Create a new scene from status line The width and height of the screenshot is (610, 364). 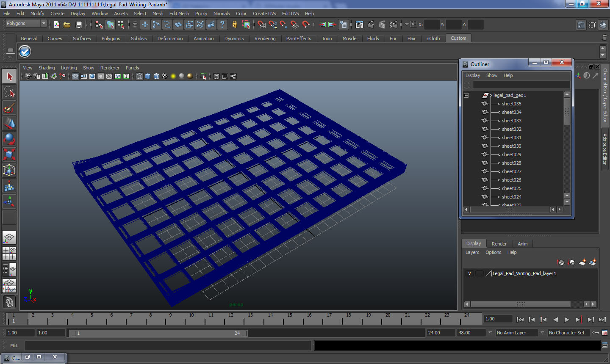[x=57, y=25]
